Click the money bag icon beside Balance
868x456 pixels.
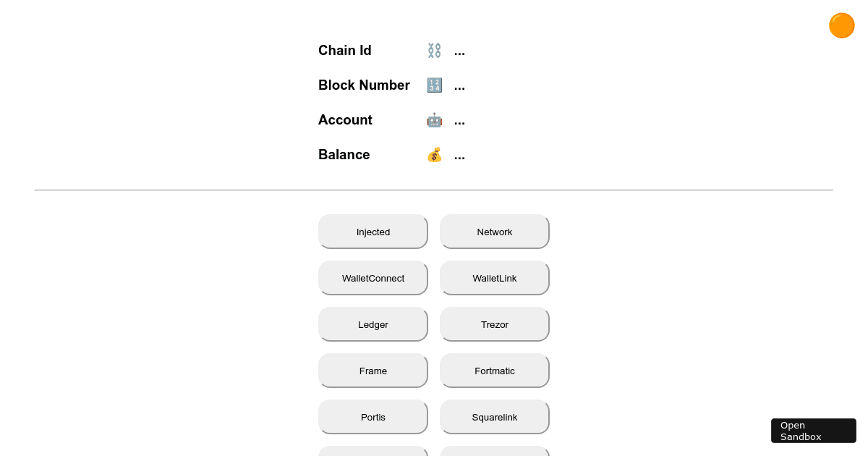click(x=434, y=154)
